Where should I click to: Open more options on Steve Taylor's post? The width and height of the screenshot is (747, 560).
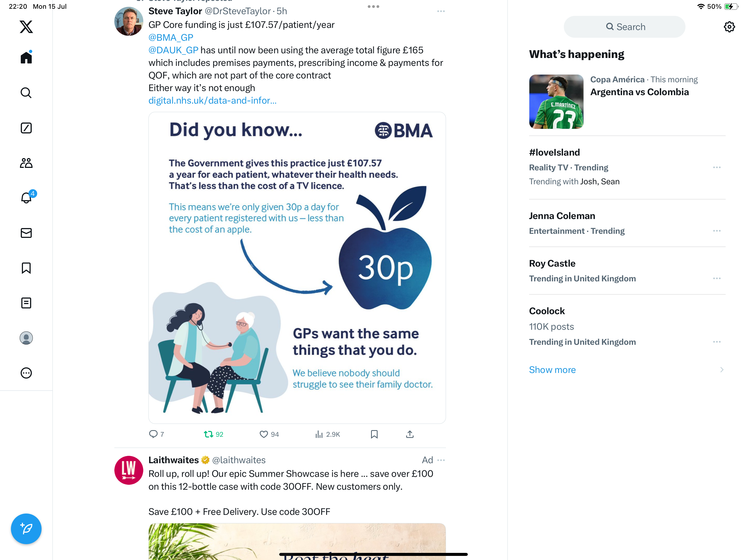click(x=441, y=11)
